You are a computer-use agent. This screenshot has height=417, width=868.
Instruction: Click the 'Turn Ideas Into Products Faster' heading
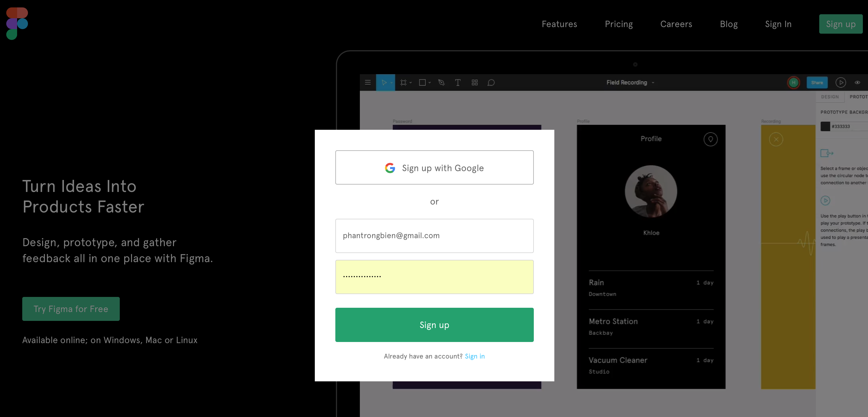(x=83, y=196)
